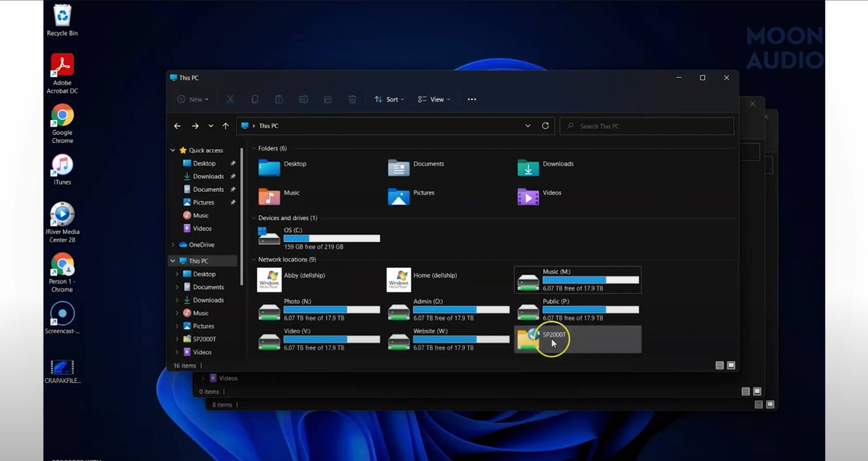Screen dimensions: 868x461
Task: Open the Videos folder tile
Action: [x=539, y=196]
